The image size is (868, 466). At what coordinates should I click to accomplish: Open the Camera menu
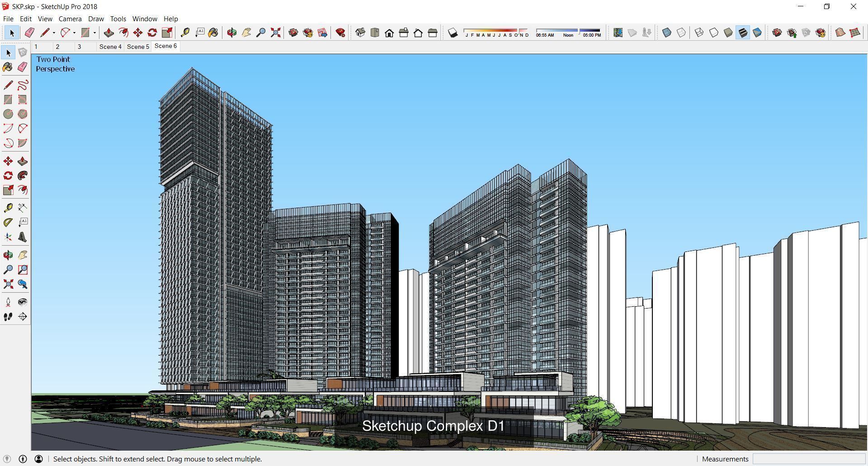point(70,19)
